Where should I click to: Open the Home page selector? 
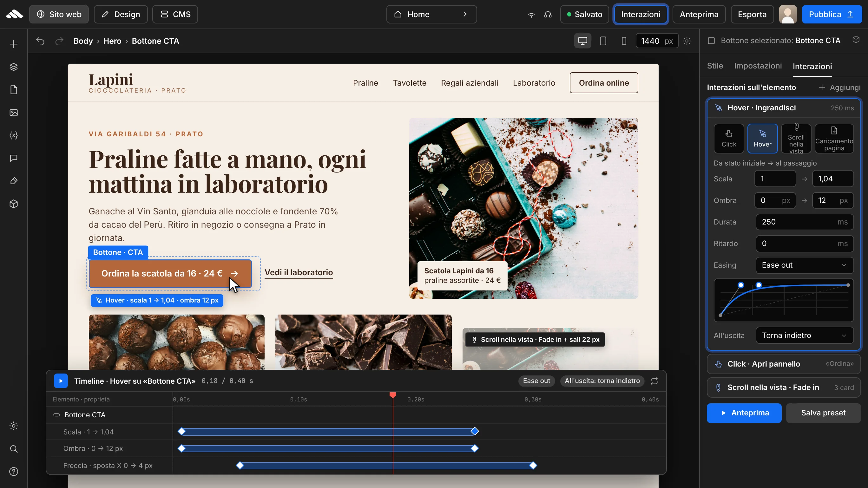coord(431,14)
